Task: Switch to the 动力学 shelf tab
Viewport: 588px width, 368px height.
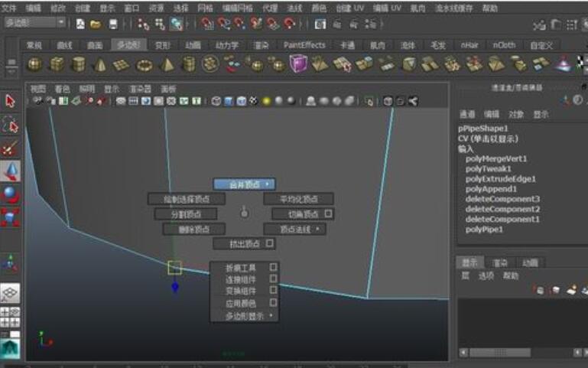Action: point(227,45)
